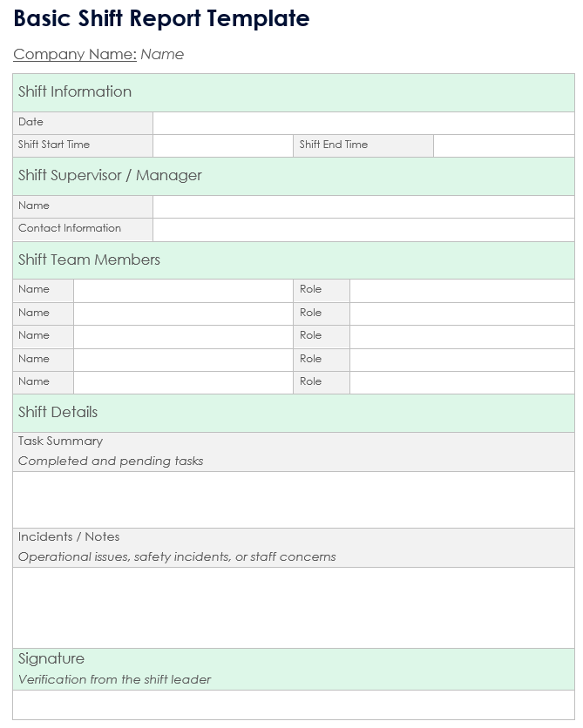583x728 pixels.
Task: Click the Company Name placeholder text
Action: tap(162, 54)
